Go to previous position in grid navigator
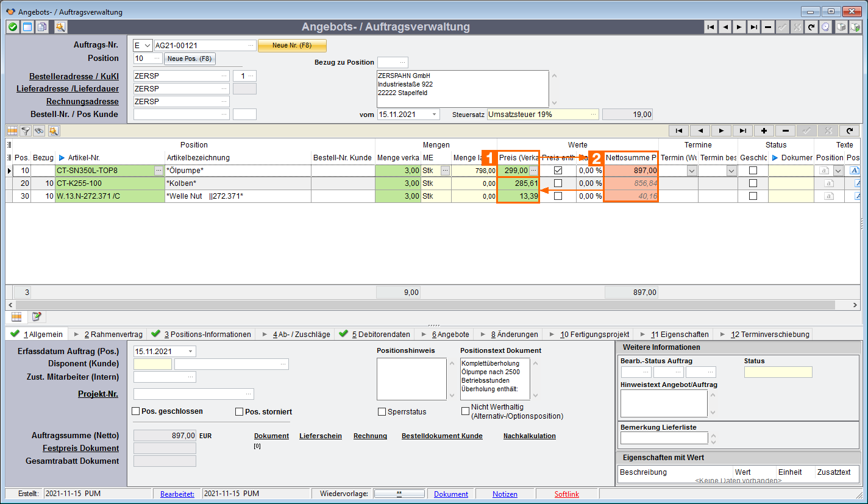The width and height of the screenshot is (868, 504). (700, 130)
